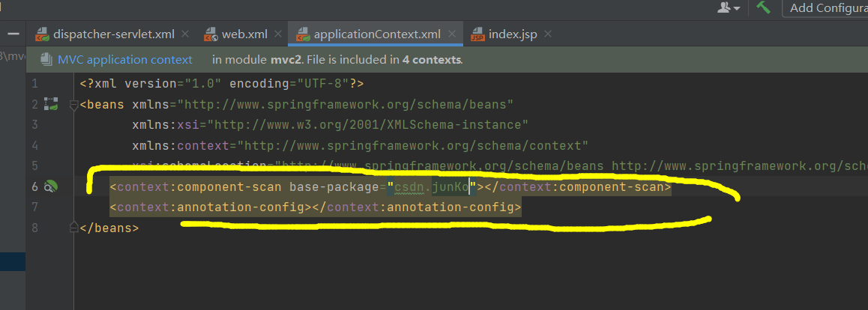Click the dispatcher-servlet.xml file icon

pyautogui.click(x=42, y=34)
